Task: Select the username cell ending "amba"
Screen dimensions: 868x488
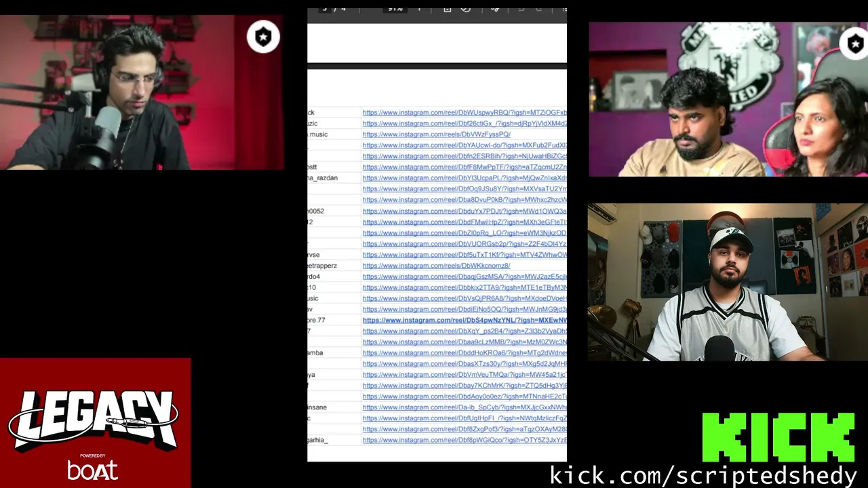Action: click(315, 352)
